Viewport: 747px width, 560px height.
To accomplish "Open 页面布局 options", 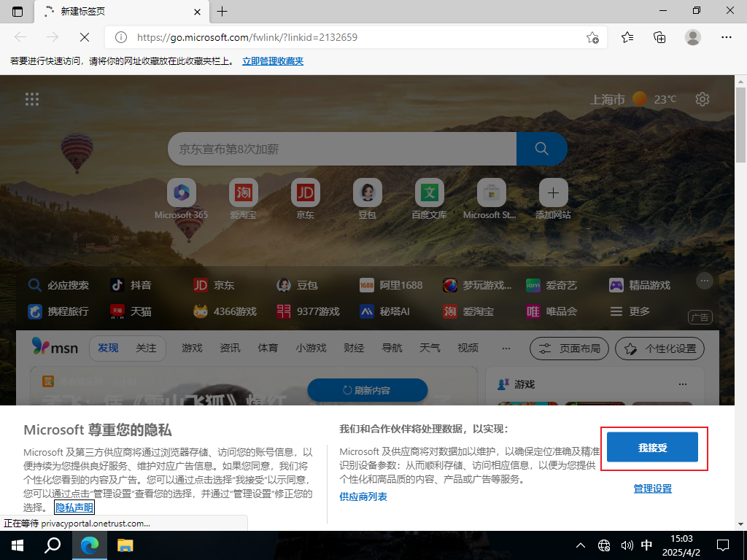I will [570, 349].
